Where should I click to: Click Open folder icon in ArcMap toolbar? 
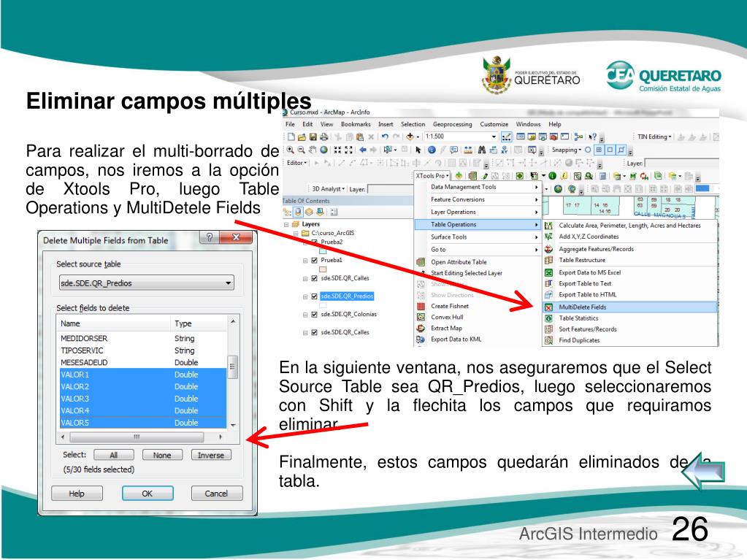302,137
